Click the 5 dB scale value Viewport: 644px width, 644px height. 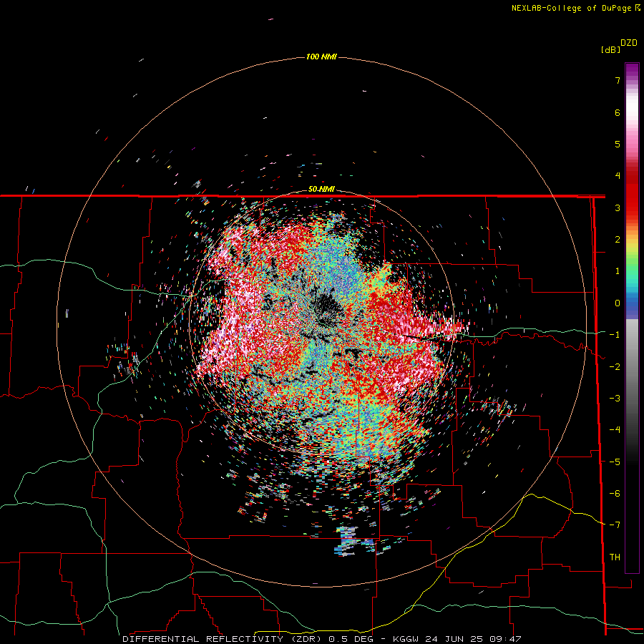[618, 144]
